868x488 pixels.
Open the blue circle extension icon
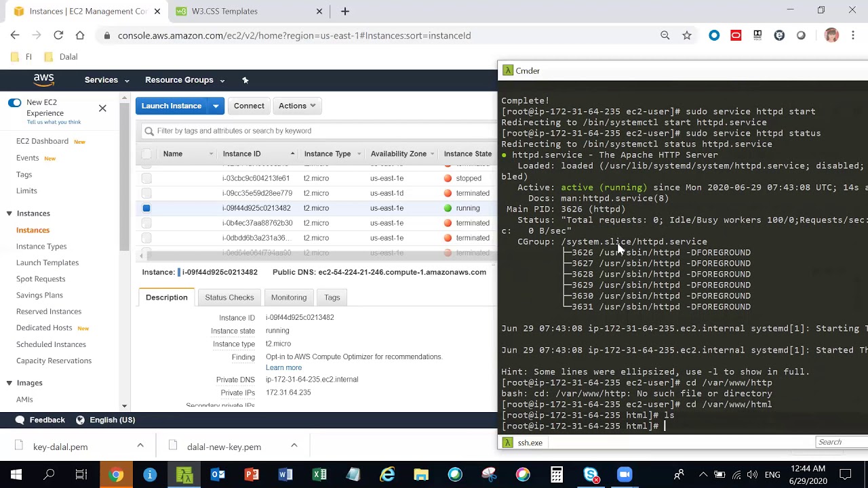[714, 35]
